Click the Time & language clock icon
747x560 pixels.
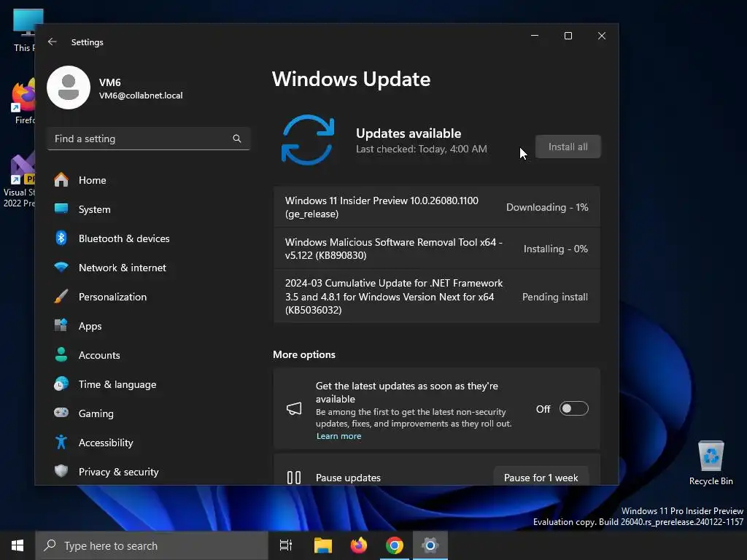pos(61,384)
